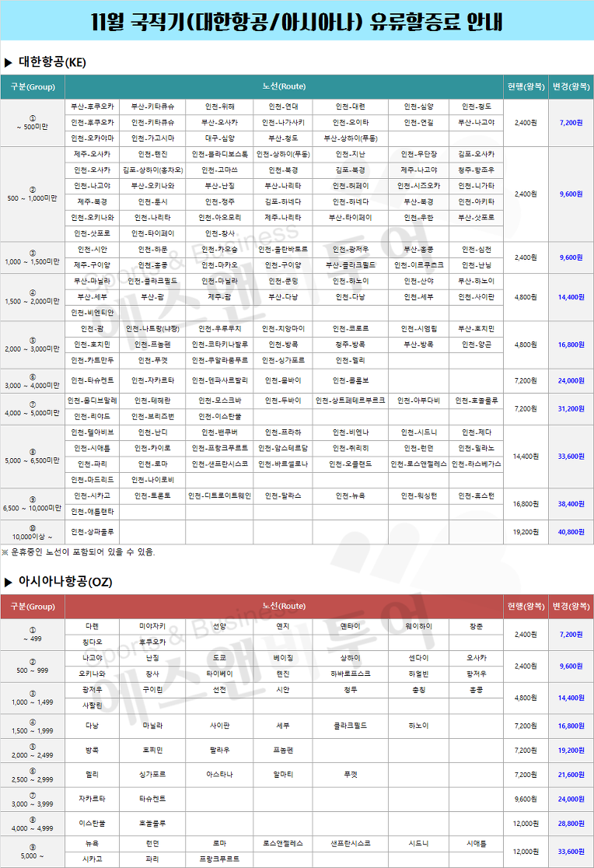Click the '28,800원' changed value in Asiana table
Image resolution: width=594 pixels, height=868 pixels.
pos(571,824)
